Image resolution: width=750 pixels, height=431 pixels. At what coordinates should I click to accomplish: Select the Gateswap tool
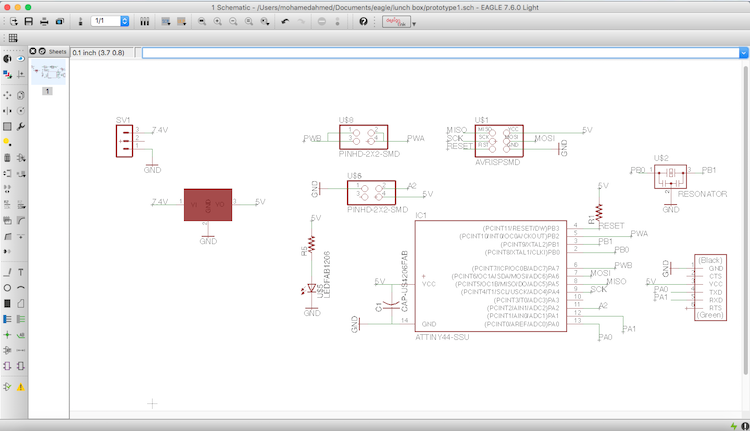click(7, 189)
